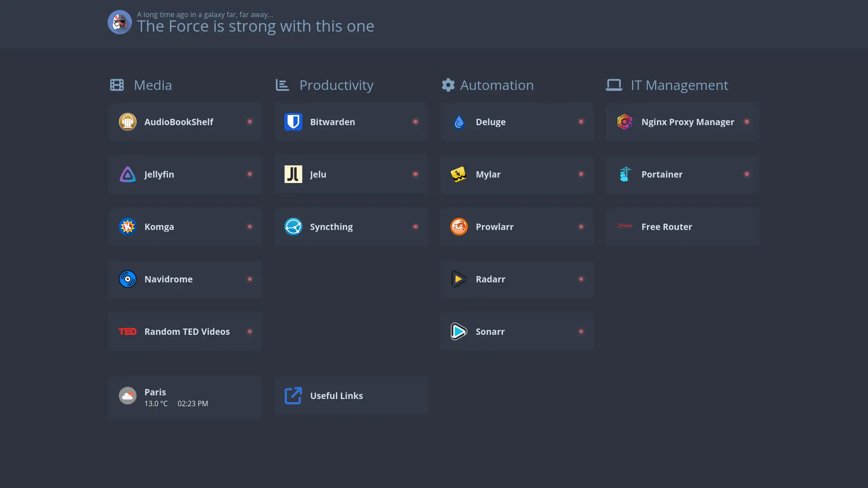
Task: Click the AudioBookShelf headphones icon
Action: (x=127, y=122)
